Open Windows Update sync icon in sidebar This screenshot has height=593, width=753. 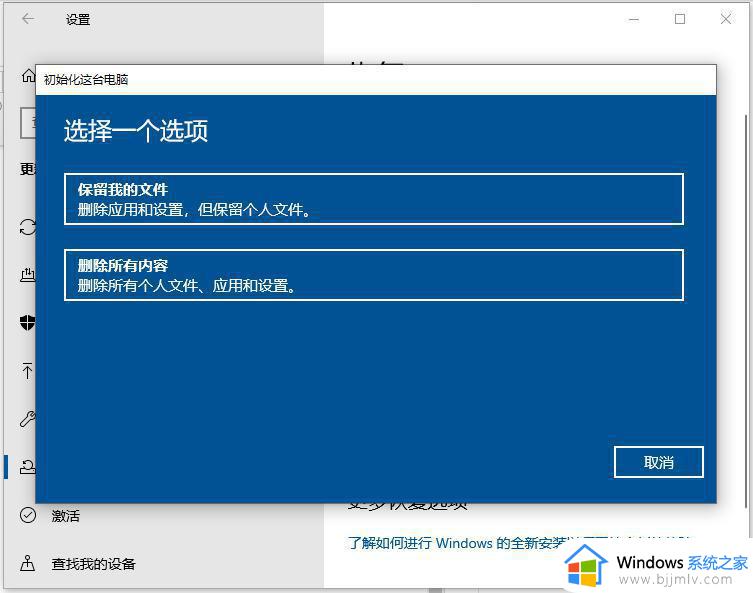click(27, 227)
